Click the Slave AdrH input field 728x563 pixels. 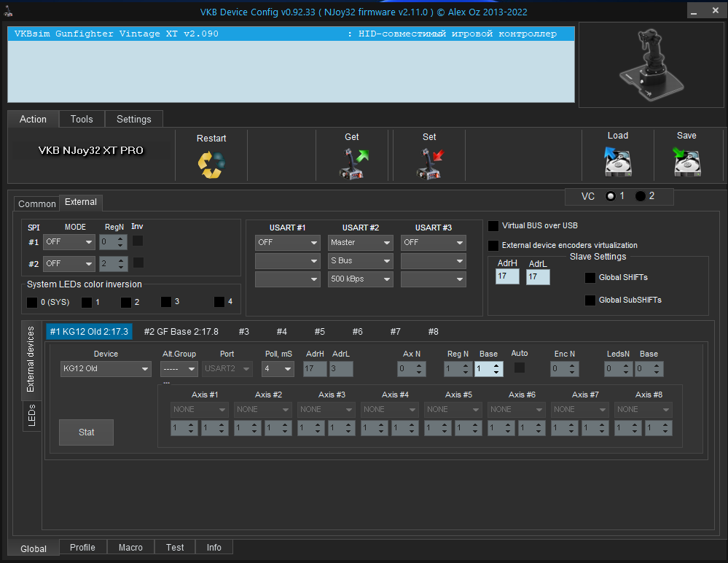tap(507, 276)
